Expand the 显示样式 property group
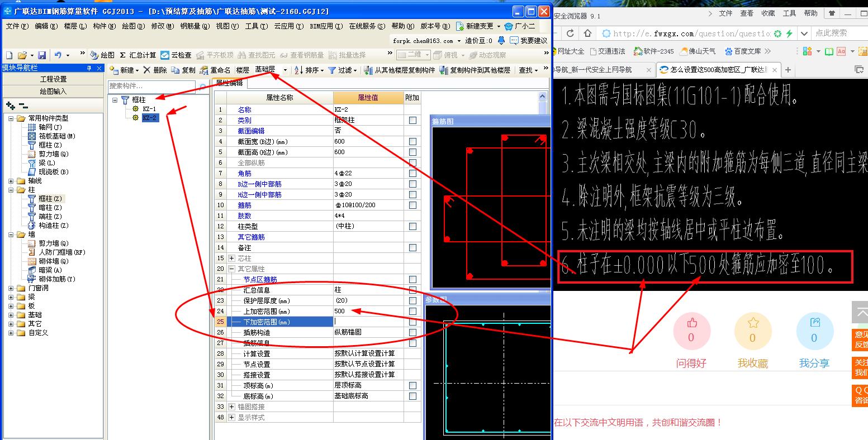Screen dimensions: 868x440 pyautogui.click(x=232, y=417)
